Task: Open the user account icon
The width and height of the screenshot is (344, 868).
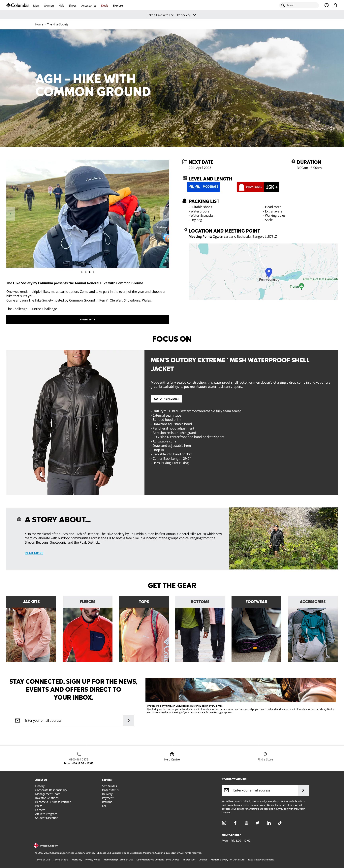Action: [x=326, y=5]
